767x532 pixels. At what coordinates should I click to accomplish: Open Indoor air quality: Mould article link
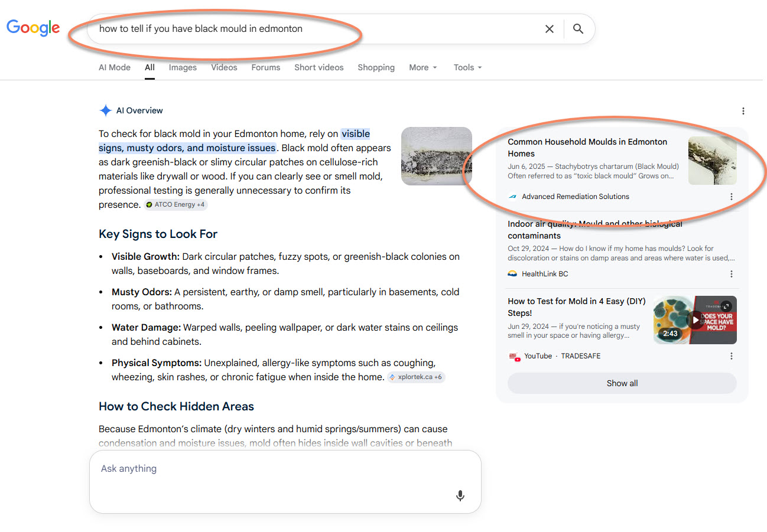pyautogui.click(x=595, y=230)
